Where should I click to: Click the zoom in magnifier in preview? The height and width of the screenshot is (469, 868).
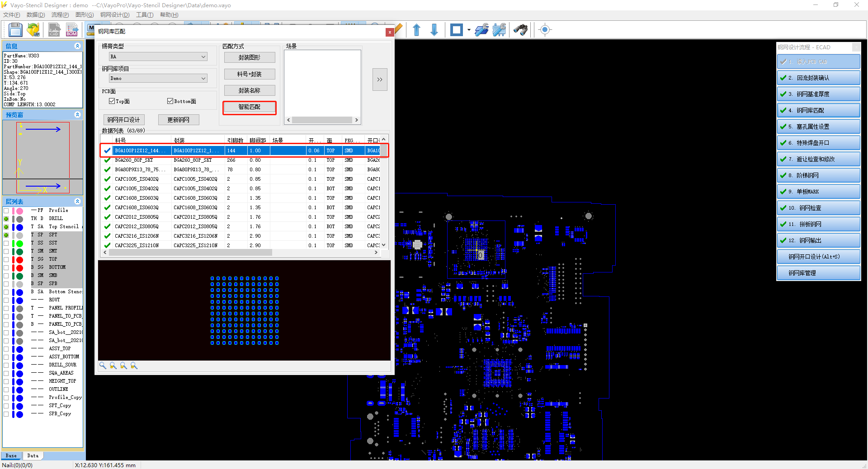(113, 366)
